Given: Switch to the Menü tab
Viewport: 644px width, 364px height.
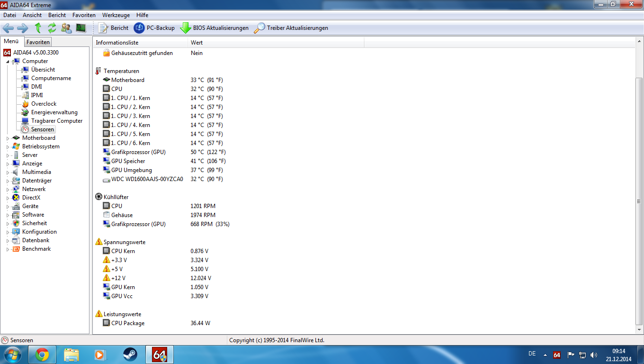Looking at the screenshot, I should (x=11, y=42).
